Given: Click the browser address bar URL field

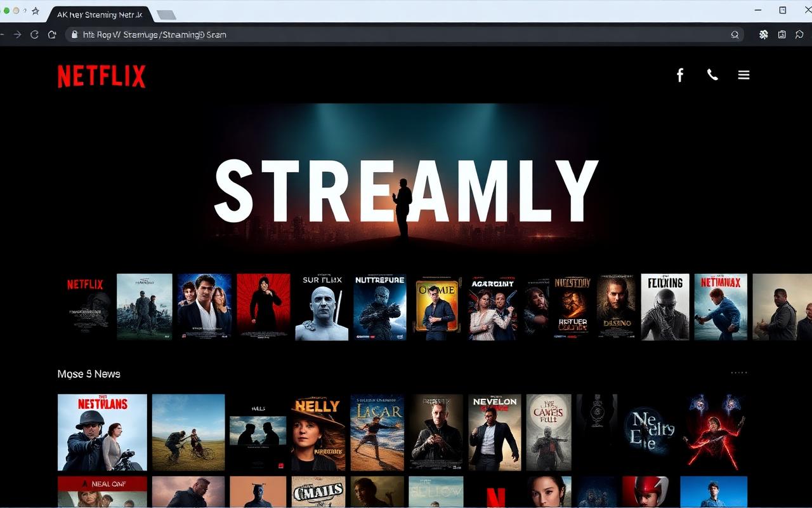Looking at the screenshot, I should coord(404,35).
